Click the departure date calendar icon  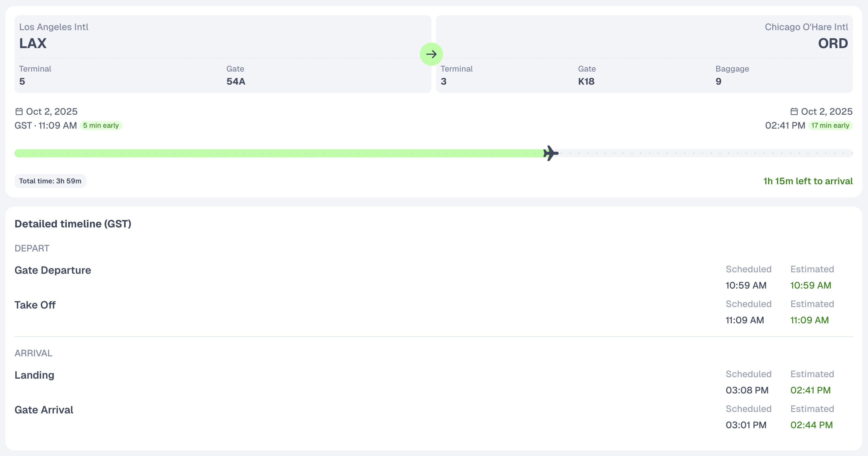point(19,111)
